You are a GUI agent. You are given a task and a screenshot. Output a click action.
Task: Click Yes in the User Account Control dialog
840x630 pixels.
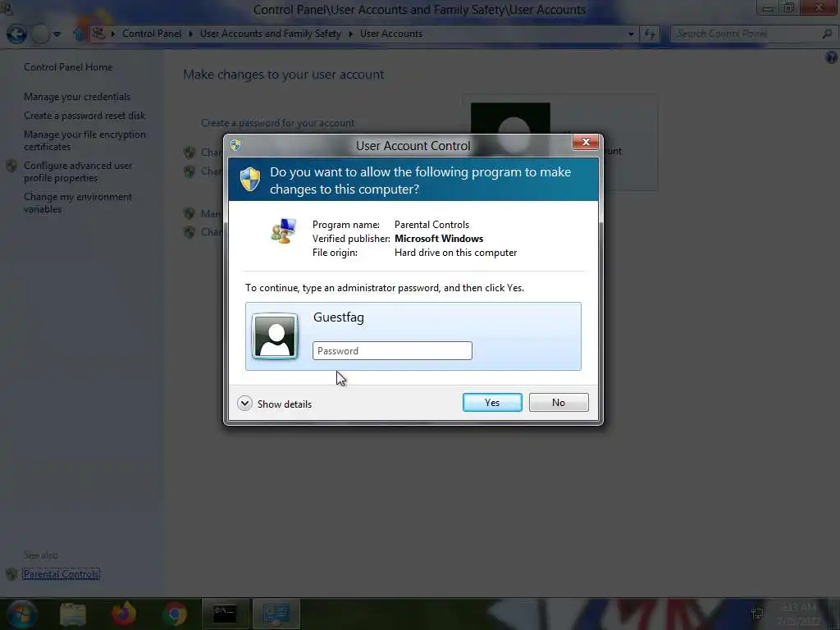pyautogui.click(x=492, y=402)
